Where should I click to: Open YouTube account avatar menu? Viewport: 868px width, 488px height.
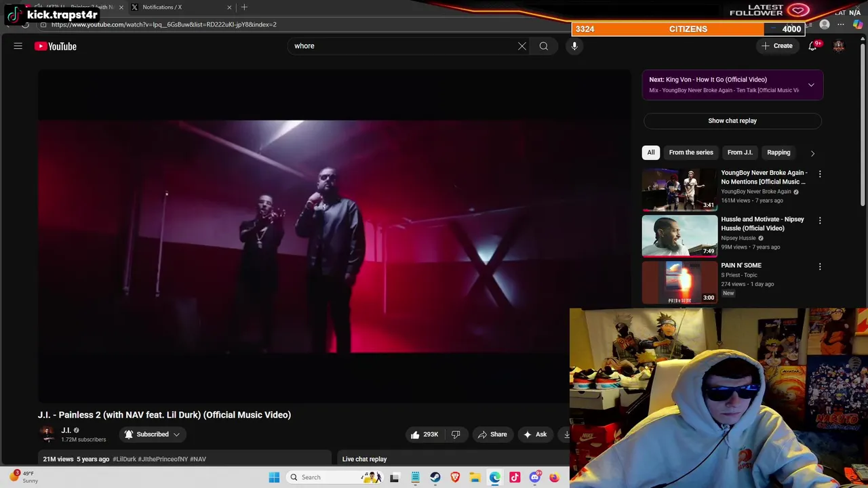[x=839, y=46]
